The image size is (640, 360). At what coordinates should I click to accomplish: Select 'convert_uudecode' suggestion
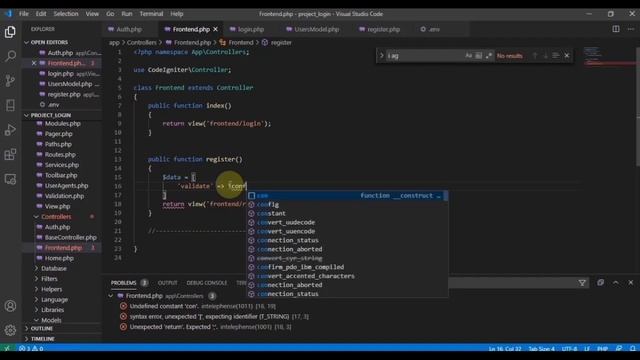(x=347, y=222)
